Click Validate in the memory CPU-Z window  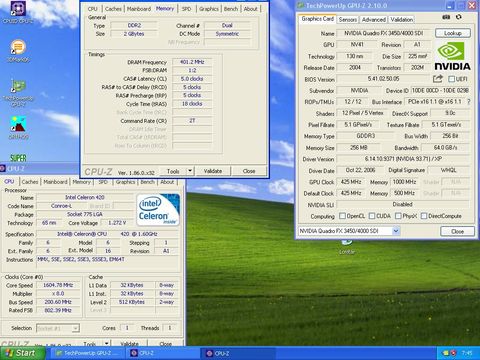(213, 171)
